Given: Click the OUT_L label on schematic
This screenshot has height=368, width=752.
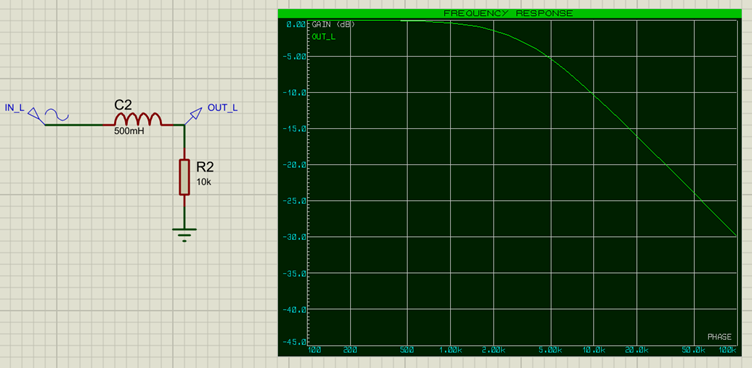Looking at the screenshot, I should (223, 107).
